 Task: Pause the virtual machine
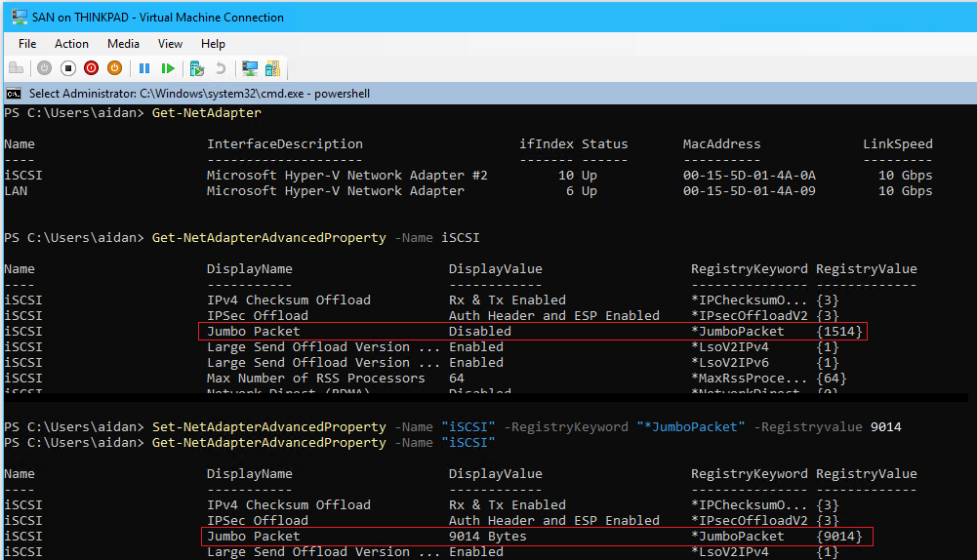(144, 68)
